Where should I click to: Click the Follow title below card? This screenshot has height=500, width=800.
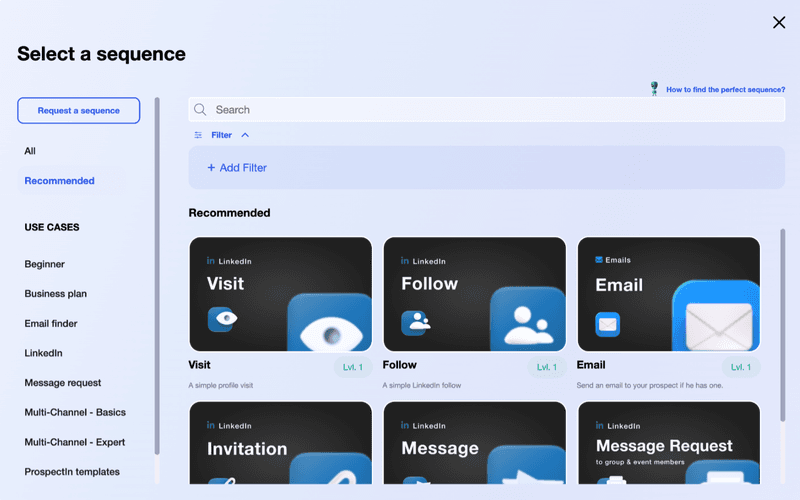pyautogui.click(x=399, y=365)
